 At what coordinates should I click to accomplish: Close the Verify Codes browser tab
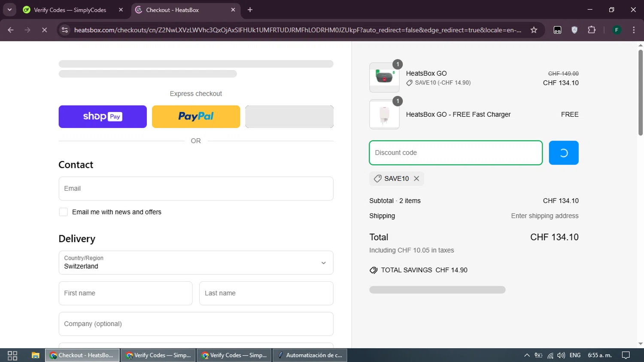[121, 10]
